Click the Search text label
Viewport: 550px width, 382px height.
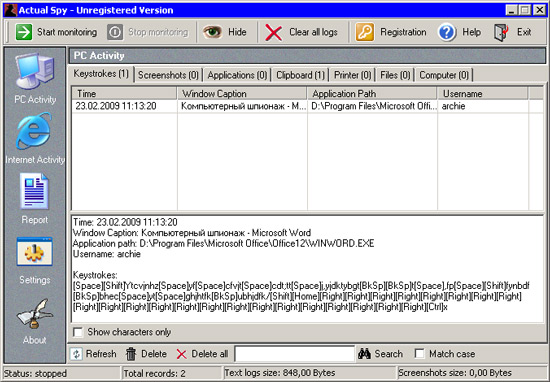[x=388, y=354]
